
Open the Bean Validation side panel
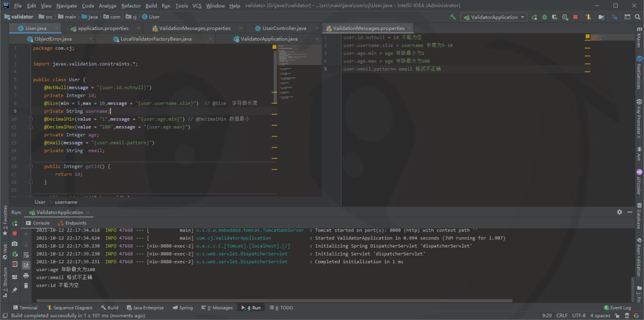click(x=639, y=256)
